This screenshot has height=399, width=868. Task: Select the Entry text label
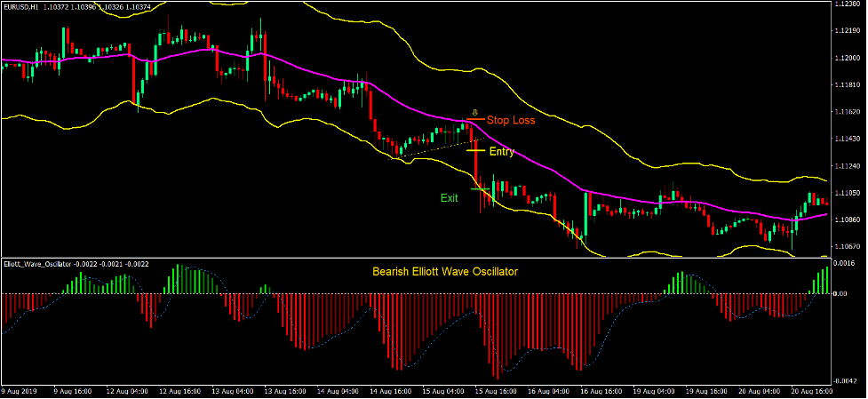[502, 152]
